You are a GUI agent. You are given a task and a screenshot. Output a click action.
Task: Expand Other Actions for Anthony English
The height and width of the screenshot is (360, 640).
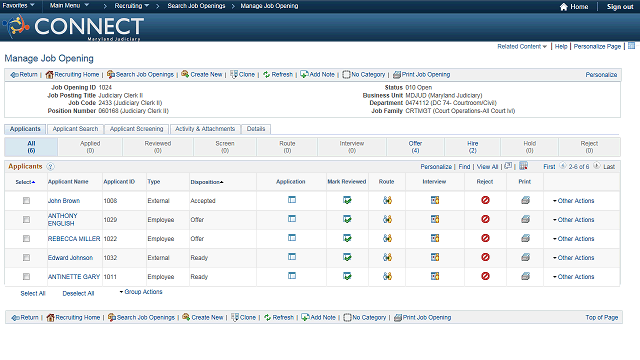573,220
